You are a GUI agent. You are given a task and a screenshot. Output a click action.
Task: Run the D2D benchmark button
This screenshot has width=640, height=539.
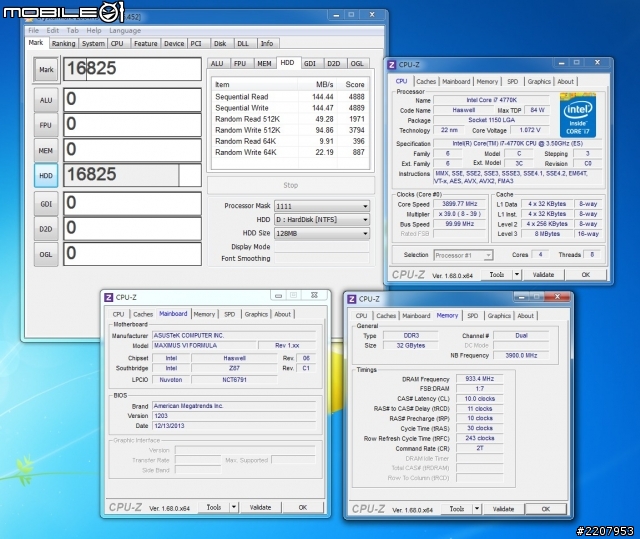click(x=46, y=229)
